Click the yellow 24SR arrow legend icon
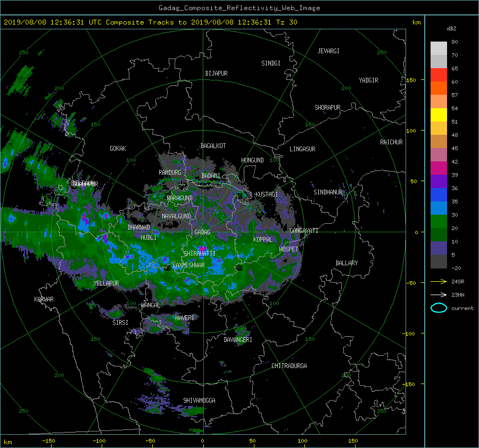Viewport: 479px width, 448px height. [439, 281]
